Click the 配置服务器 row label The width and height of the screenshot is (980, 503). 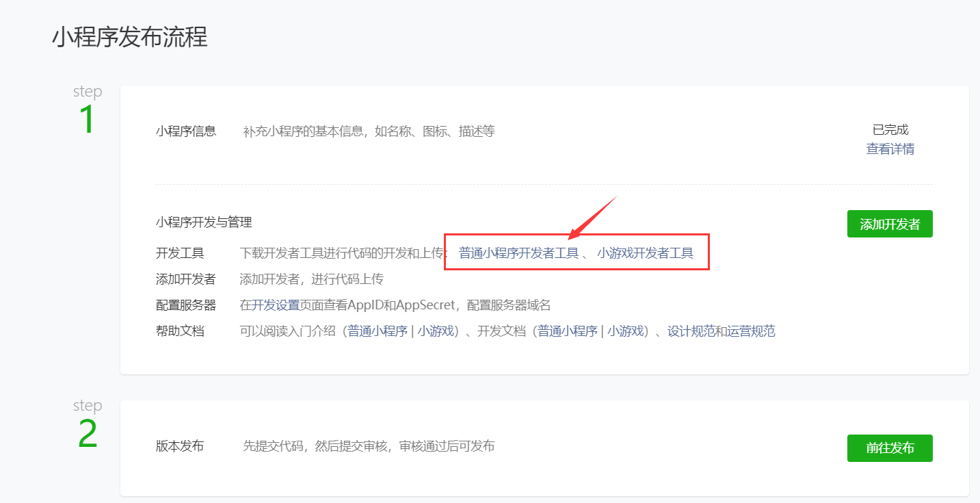click(x=186, y=305)
